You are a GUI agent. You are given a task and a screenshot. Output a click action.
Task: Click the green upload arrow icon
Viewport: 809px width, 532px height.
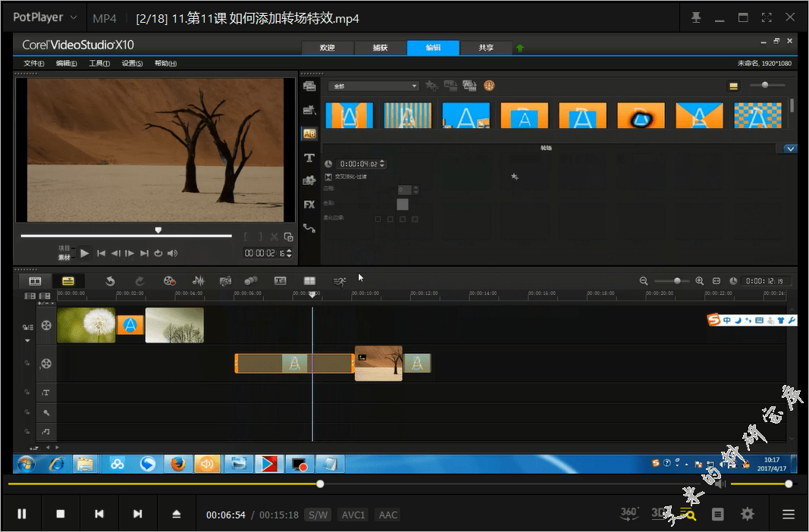[520, 48]
